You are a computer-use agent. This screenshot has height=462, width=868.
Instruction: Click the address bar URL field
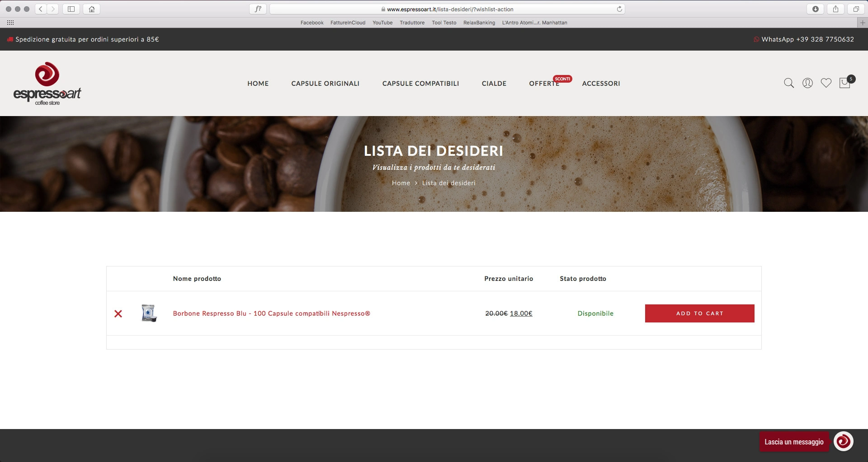[447, 9]
